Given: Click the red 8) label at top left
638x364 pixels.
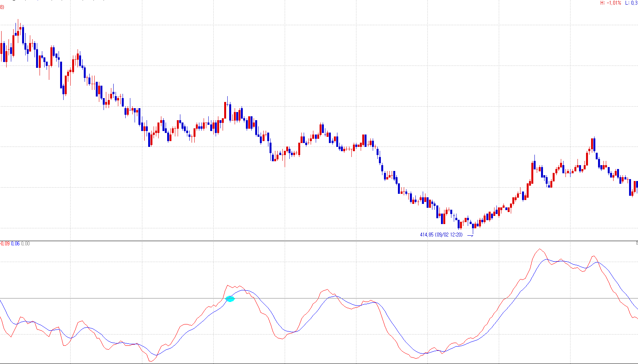Looking at the screenshot, I should 2,7.
